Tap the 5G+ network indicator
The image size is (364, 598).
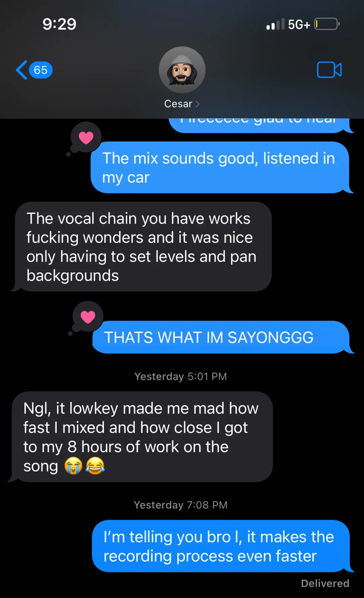[x=299, y=25]
